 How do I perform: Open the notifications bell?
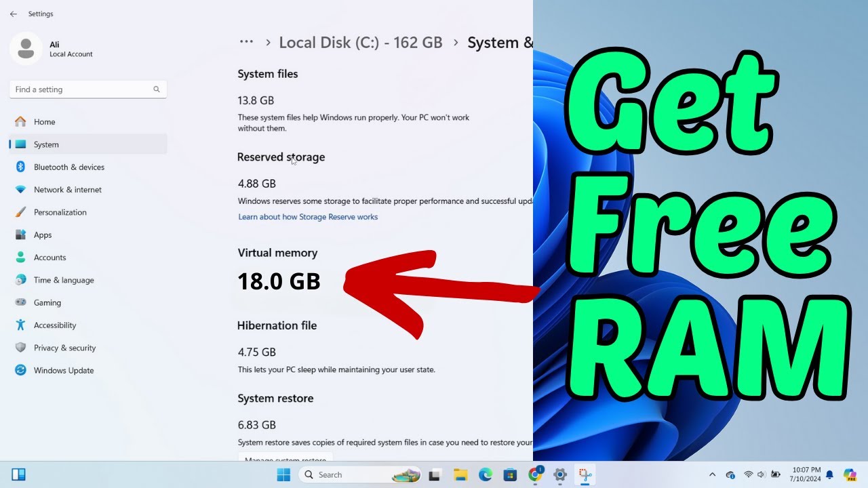[829, 474]
